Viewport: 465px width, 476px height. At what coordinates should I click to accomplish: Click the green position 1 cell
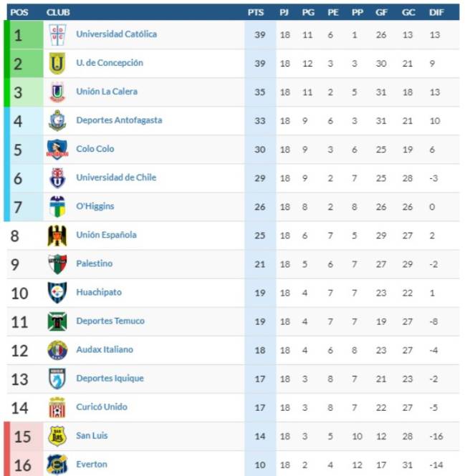pyautogui.click(x=27, y=34)
